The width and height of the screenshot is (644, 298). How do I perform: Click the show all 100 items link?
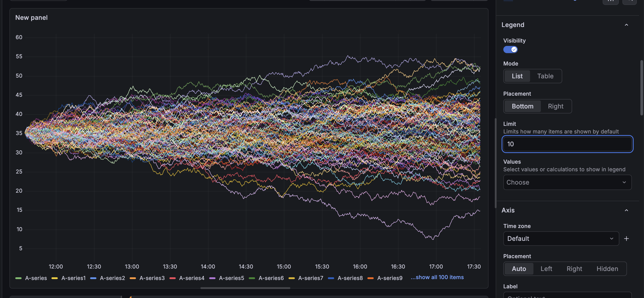437,277
